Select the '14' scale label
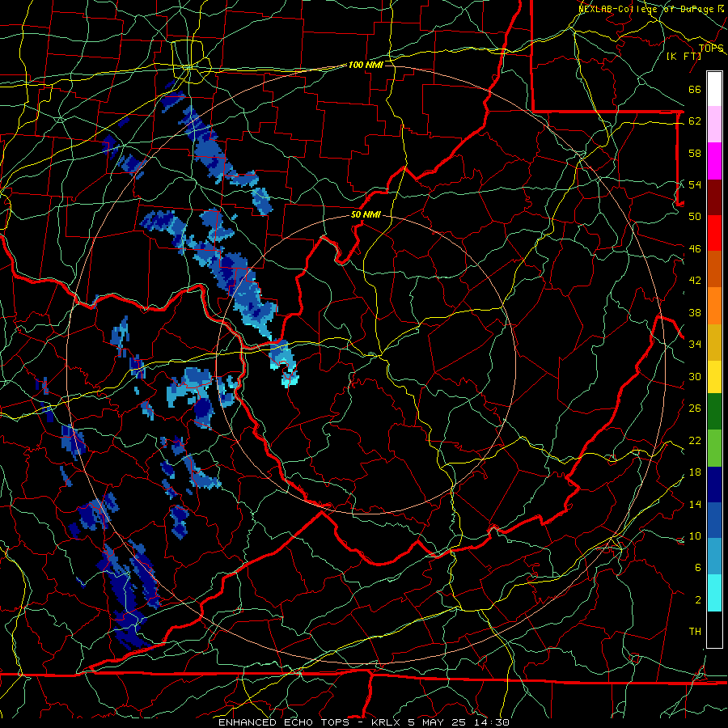The width and height of the screenshot is (728, 728). pyautogui.click(x=695, y=504)
